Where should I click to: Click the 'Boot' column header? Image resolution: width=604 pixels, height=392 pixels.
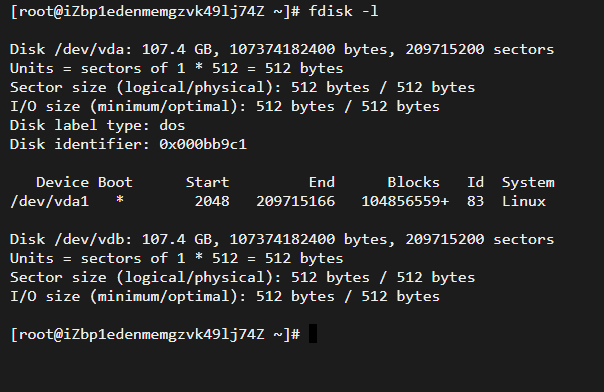tap(115, 182)
